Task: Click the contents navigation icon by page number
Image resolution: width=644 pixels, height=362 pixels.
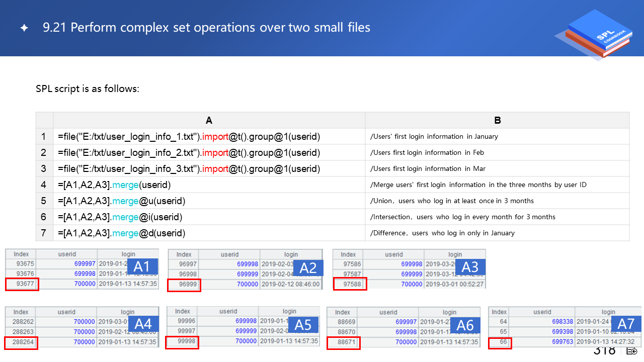Action: pos(631,351)
